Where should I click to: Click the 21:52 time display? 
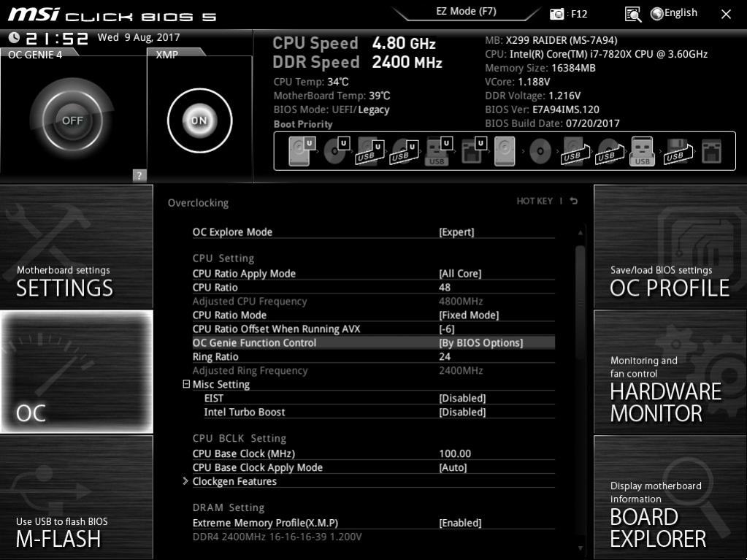(x=57, y=38)
